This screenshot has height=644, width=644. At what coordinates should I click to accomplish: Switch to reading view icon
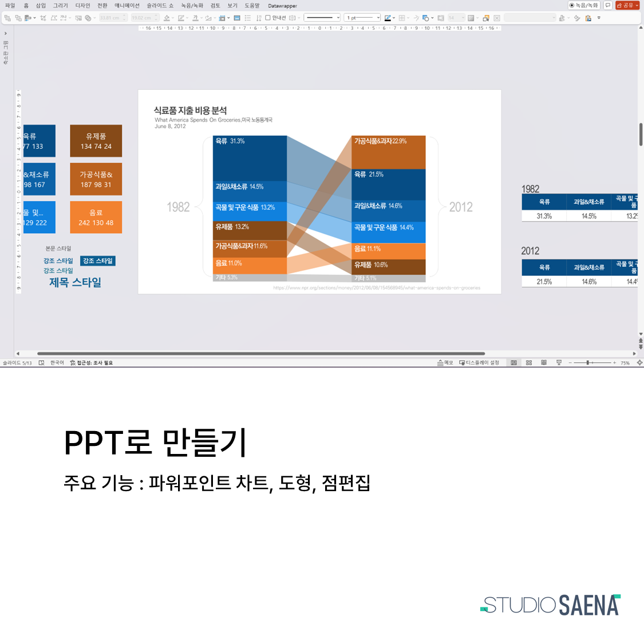pos(544,363)
